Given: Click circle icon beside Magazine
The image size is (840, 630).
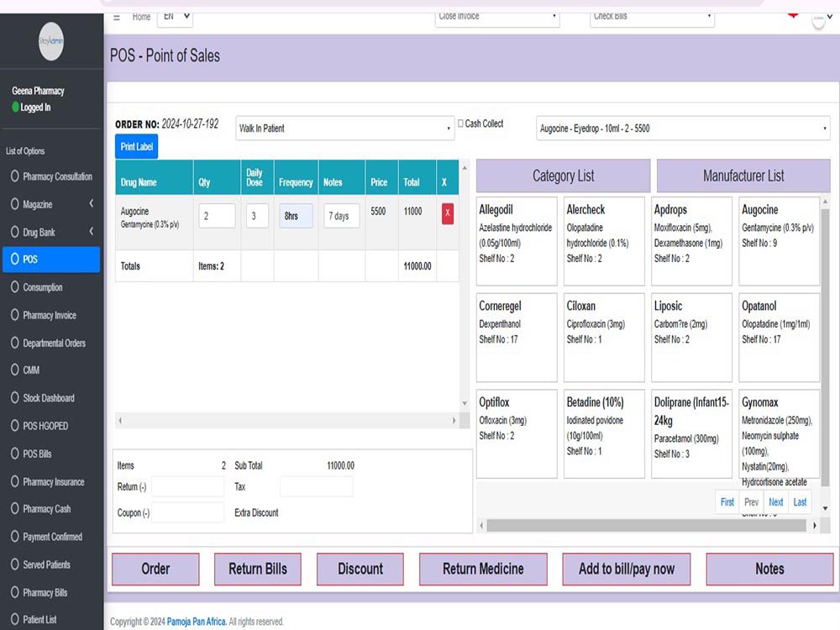Looking at the screenshot, I should coord(14,204).
